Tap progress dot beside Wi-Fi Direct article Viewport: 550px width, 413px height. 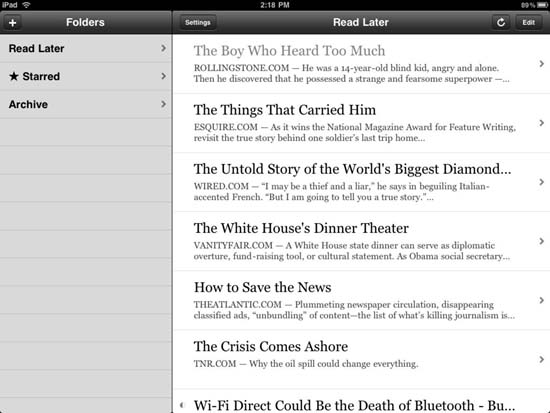[x=182, y=405]
